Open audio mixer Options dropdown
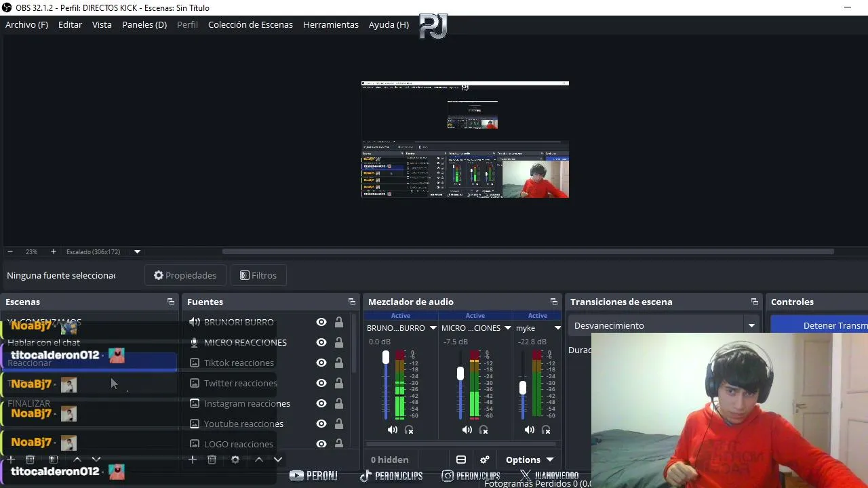The width and height of the screenshot is (868, 488). click(x=530, y=460)
